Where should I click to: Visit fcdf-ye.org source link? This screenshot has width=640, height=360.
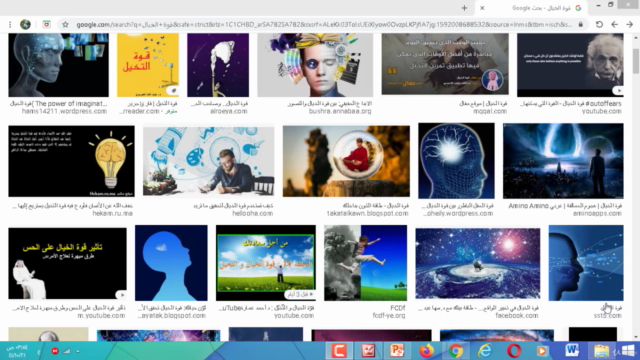389,316
